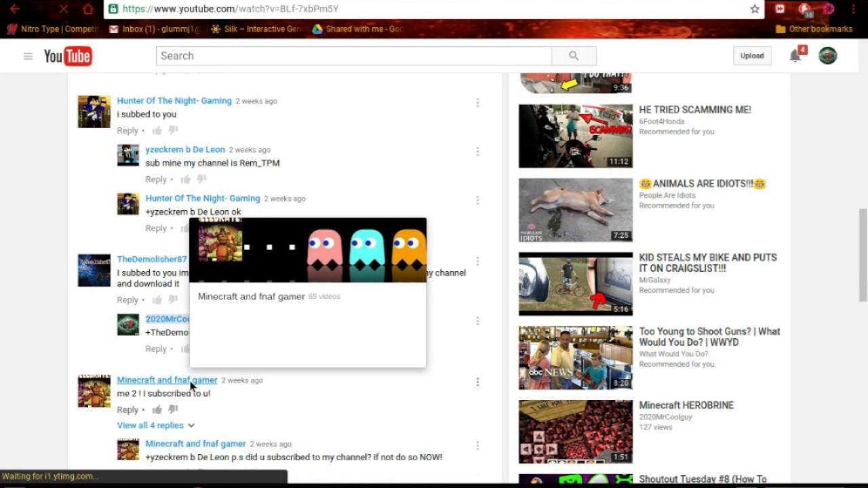Viewport: 868px width, 488px height.
Task: Stop loading the page in browser
Action: click(63, 9)
